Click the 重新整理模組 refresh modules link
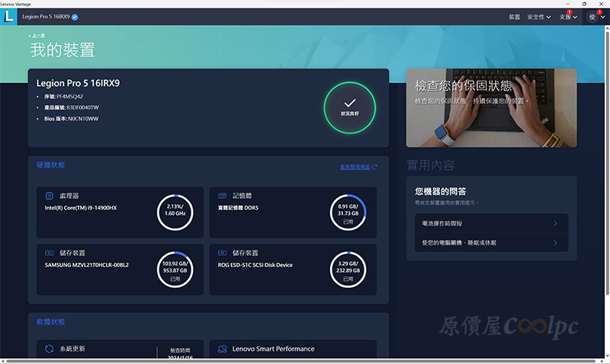This screenshot has height=364, width=610. click(358, 166)
